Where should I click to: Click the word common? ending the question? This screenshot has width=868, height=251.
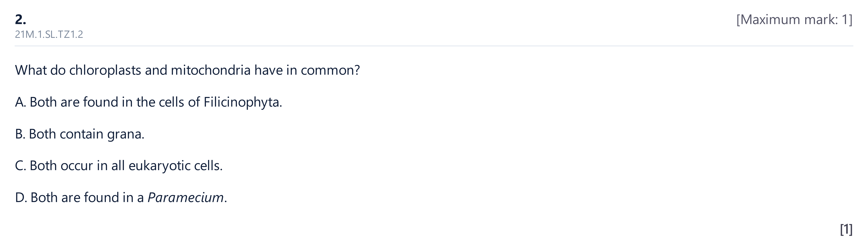[330, 70]
